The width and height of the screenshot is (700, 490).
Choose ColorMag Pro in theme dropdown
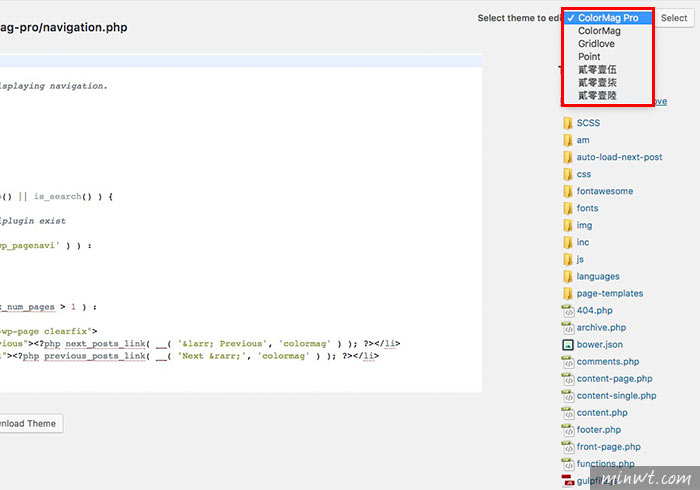(608, 18)
